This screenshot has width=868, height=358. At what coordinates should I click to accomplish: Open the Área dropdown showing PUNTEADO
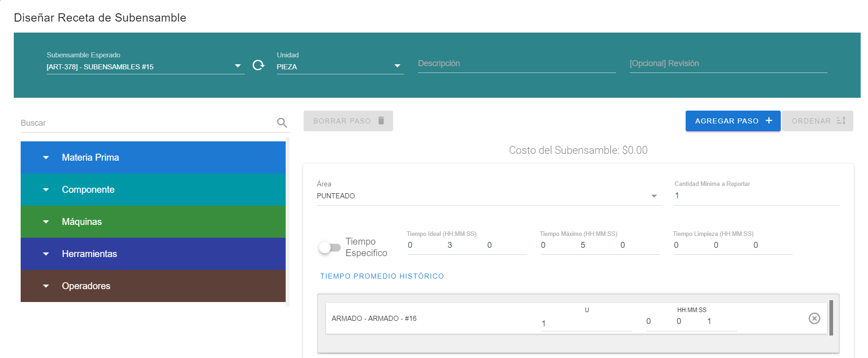654,196
